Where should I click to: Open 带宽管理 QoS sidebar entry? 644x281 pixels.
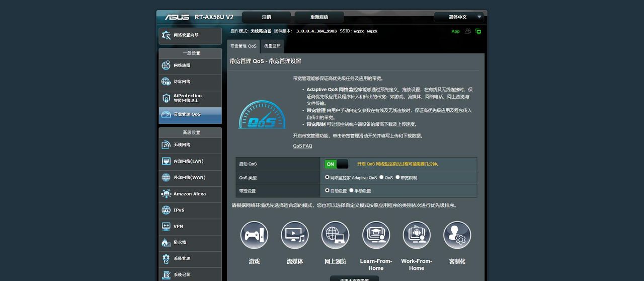190,115
